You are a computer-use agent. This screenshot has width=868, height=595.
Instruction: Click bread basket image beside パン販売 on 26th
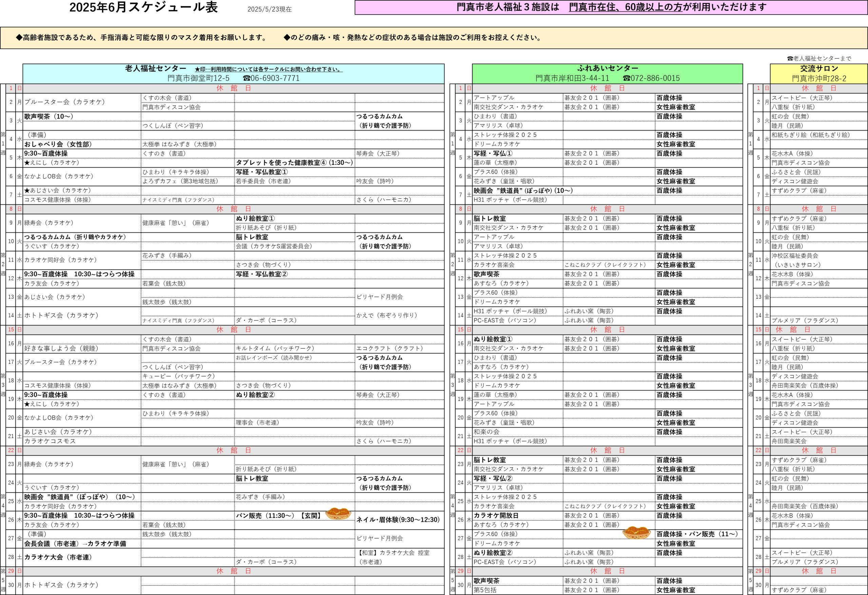[338, 514]
